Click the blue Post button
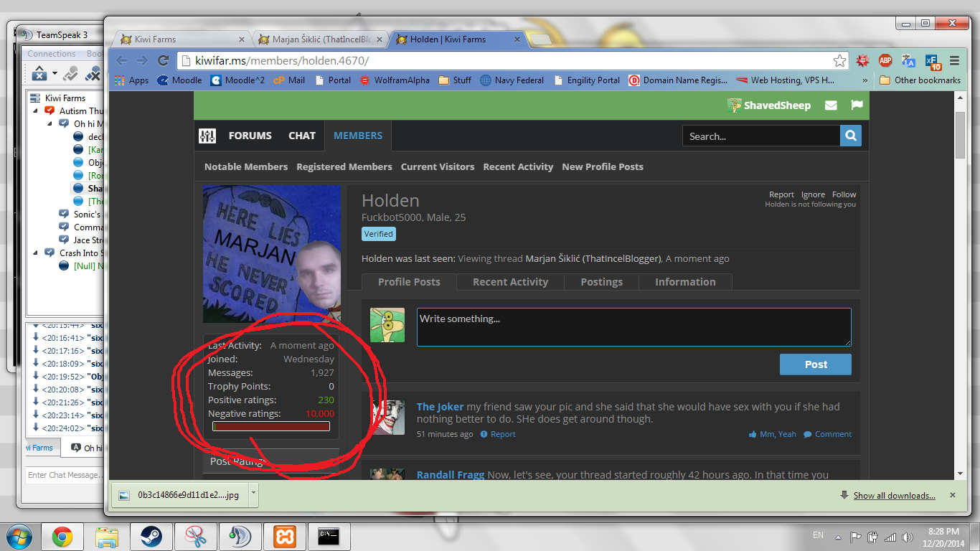Viewport: 980px width, 551px height. pos(816,364)
